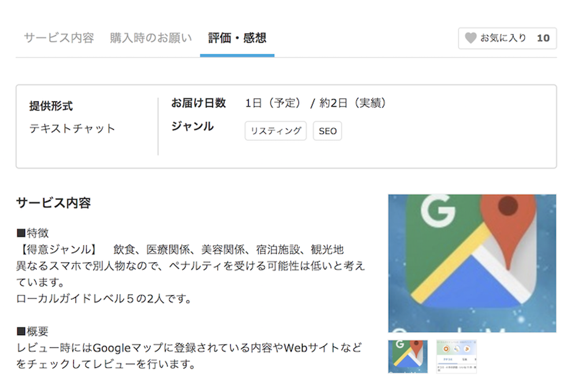Open the サービス内容 tab
The width and height of the screenshot is (588, 390).
click(59, 38)
